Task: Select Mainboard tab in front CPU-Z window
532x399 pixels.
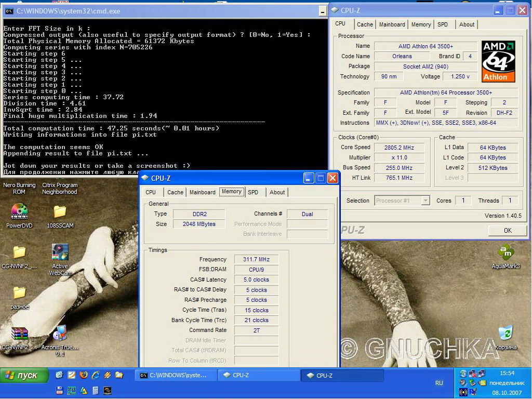Action: click(x=202, y=192)
